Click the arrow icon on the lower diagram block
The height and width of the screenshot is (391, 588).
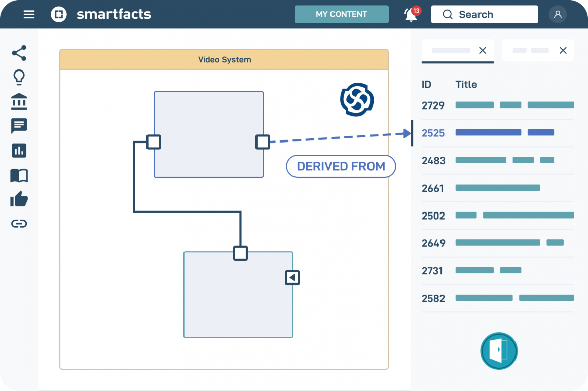coord(292,277)
